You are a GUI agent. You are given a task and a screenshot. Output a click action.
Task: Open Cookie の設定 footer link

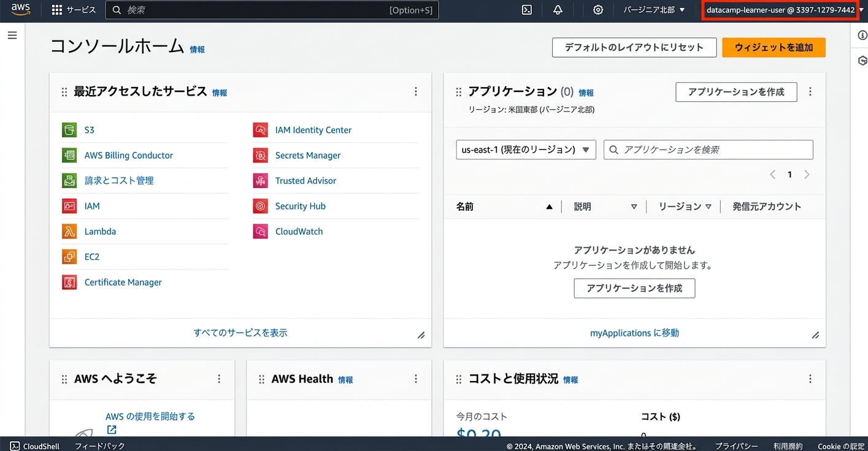(841, 446)
